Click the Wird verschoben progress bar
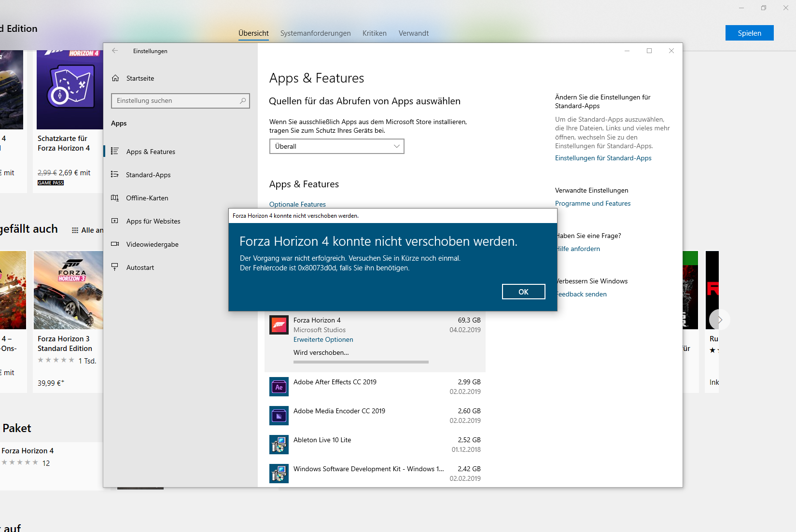 361,362
